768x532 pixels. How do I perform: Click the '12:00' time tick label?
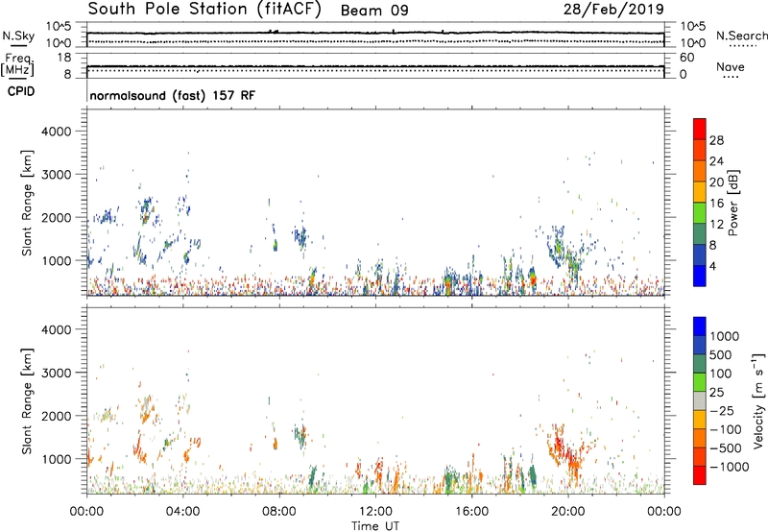pyautogui.click(x=375, y=512)
